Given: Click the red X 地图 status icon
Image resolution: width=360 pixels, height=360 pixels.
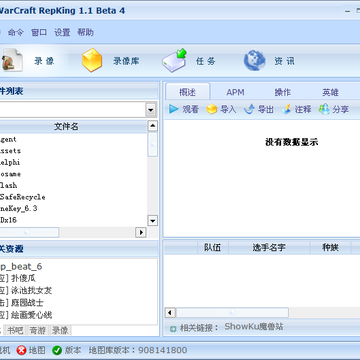Looking at the screenshot, I should click(x=21, y=350).
